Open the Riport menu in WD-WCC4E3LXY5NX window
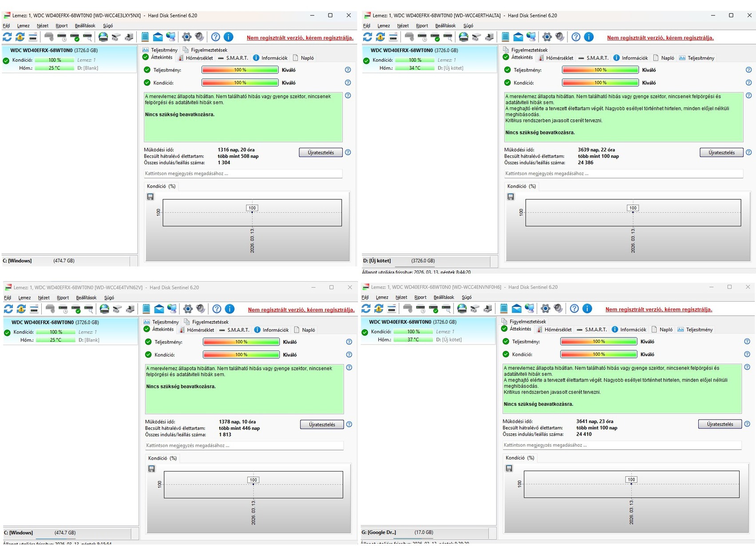 pyautogui.click(x=61, y=26)
